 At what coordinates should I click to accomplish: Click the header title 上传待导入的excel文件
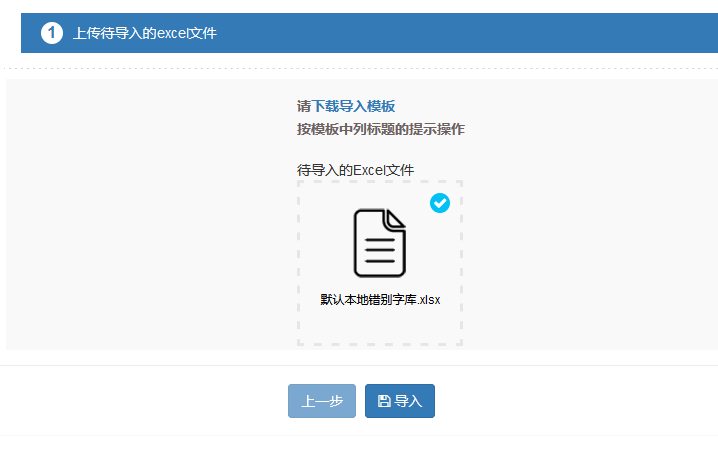[145, 33]
